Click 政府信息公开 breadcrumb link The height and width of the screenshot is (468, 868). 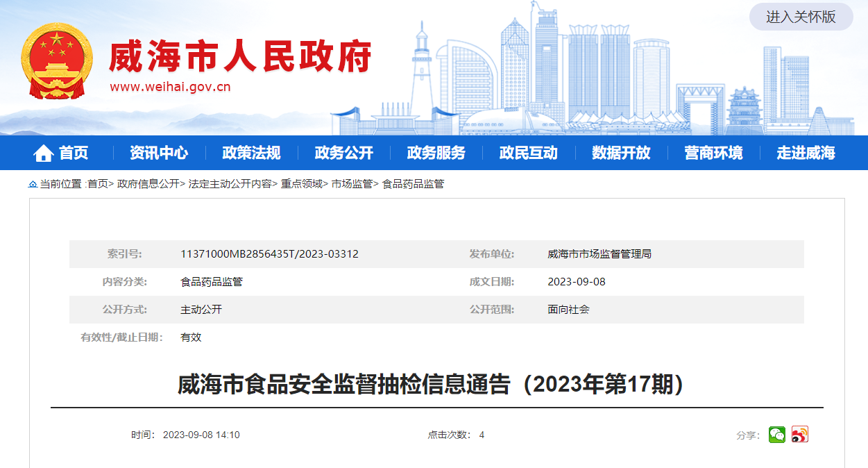tap(148, 184)
